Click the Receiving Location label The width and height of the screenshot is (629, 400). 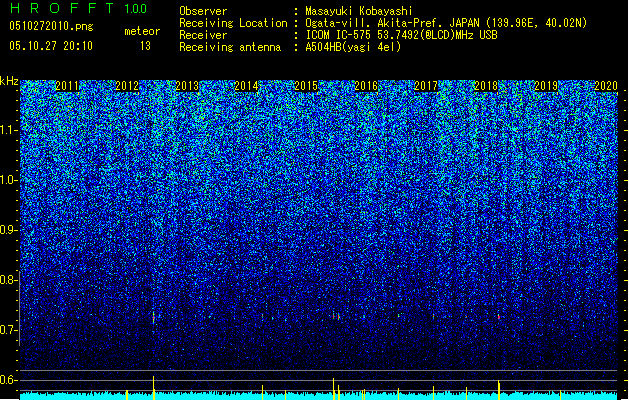(233, 23)
